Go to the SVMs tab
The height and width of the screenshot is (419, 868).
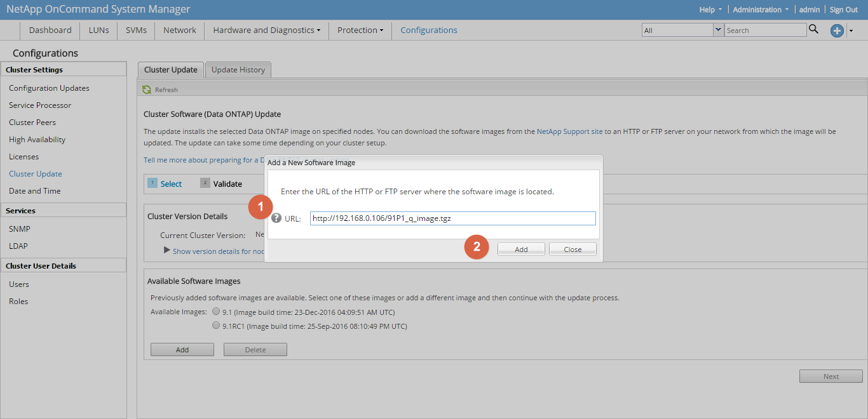pos(136,30)
